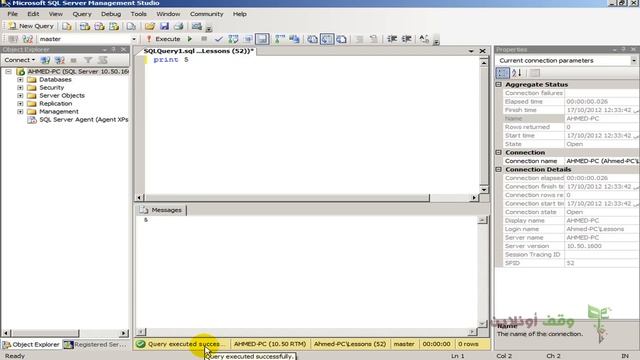Open the Debug menu
This screenshot has height=360, width=640.
coord(111,14)
